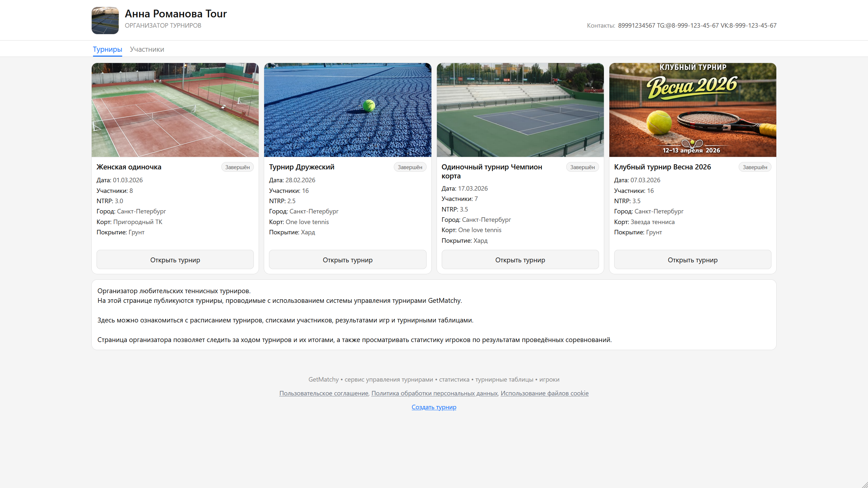Screen dimensions: 868x488
Task: Open the Пользовательское соглашение link
Action: 323,393
